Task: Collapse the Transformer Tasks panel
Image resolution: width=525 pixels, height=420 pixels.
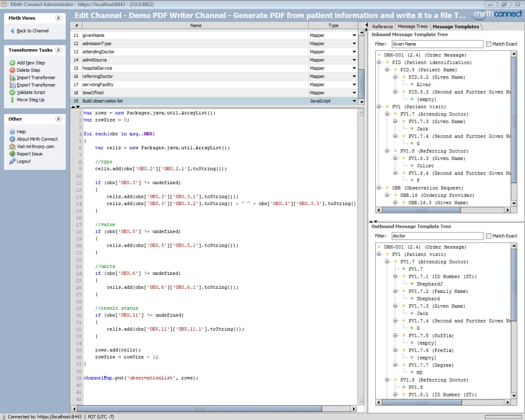Action: point(58,50)
